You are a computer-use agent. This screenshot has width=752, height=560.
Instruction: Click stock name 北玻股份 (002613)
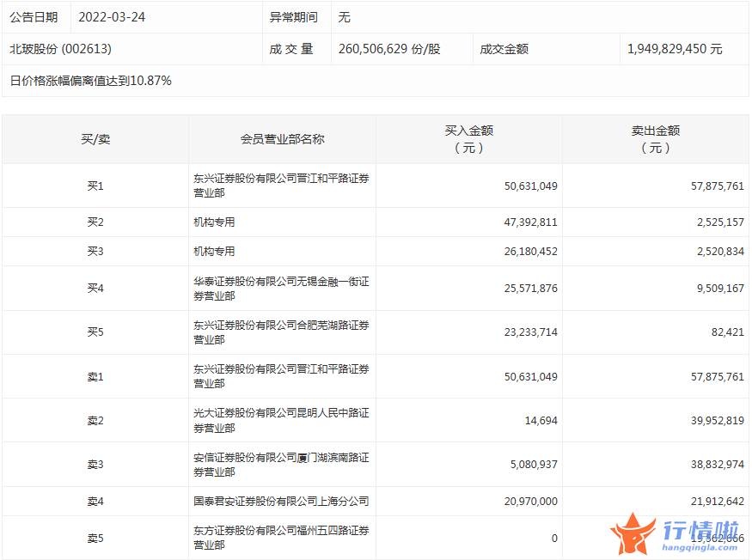click(60, 49)
